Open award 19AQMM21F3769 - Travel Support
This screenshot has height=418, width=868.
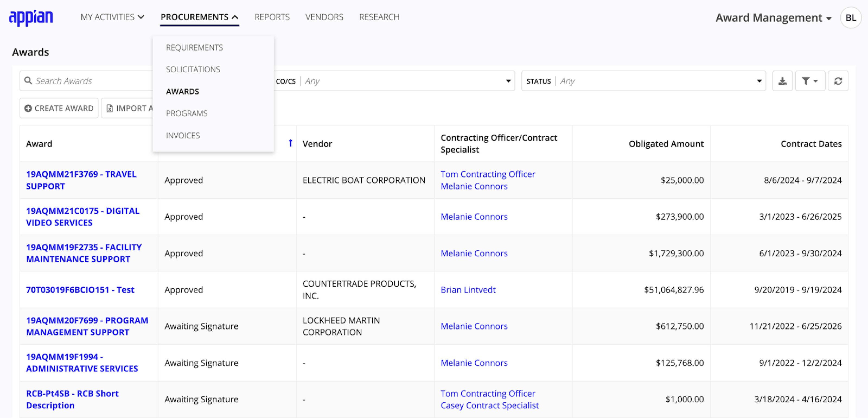tap(81, 180)
